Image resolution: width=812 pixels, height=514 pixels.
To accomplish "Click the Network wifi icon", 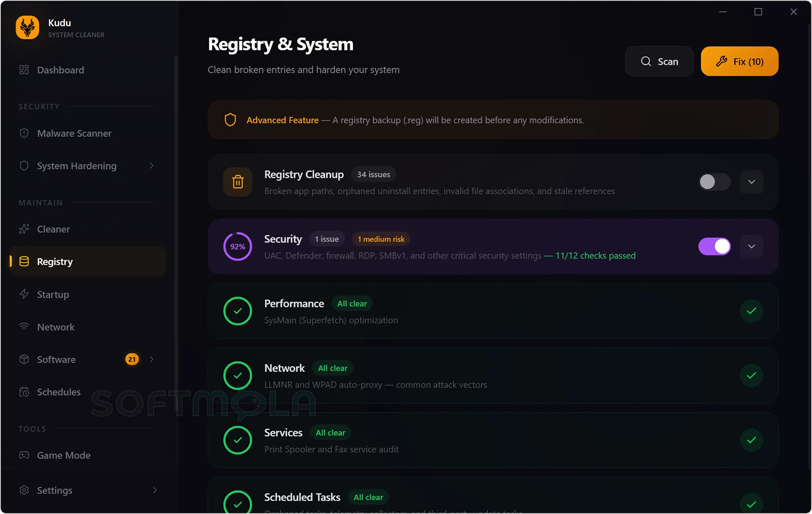I will click(x=24, y=327).
